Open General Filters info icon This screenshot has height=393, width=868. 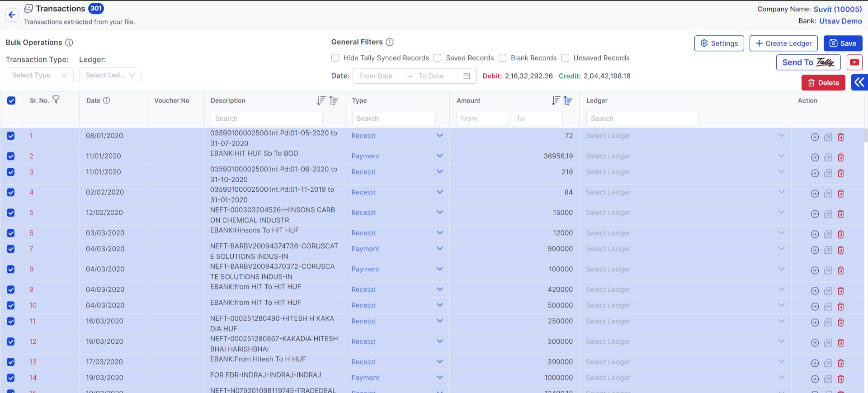(x=390, y=42)
